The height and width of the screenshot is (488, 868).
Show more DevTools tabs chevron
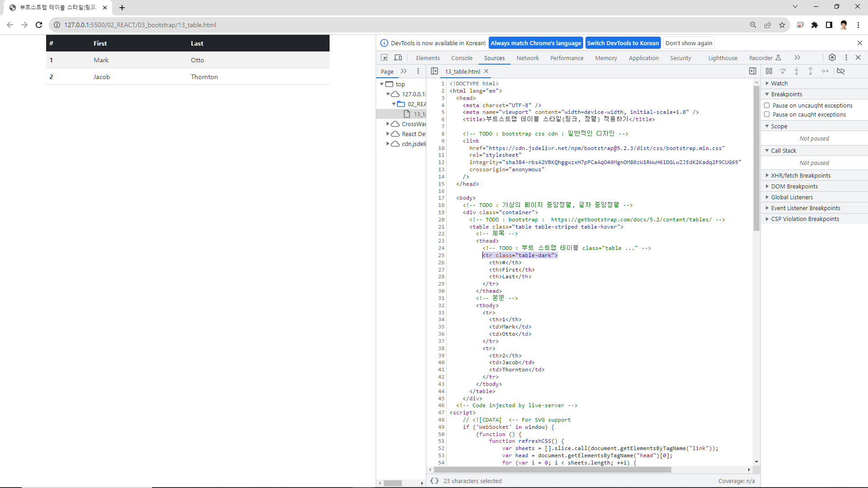tap(797, 58)
